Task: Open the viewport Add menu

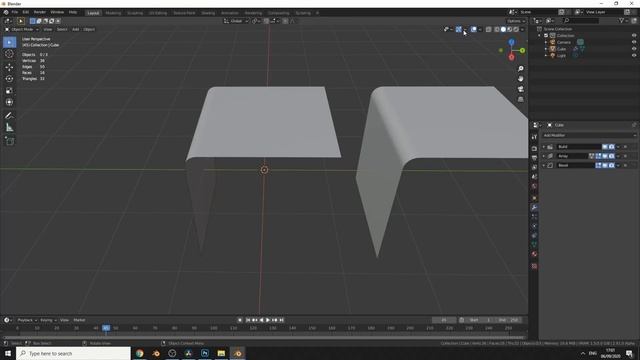Action: pyautogui.click(x=76, y=29)
